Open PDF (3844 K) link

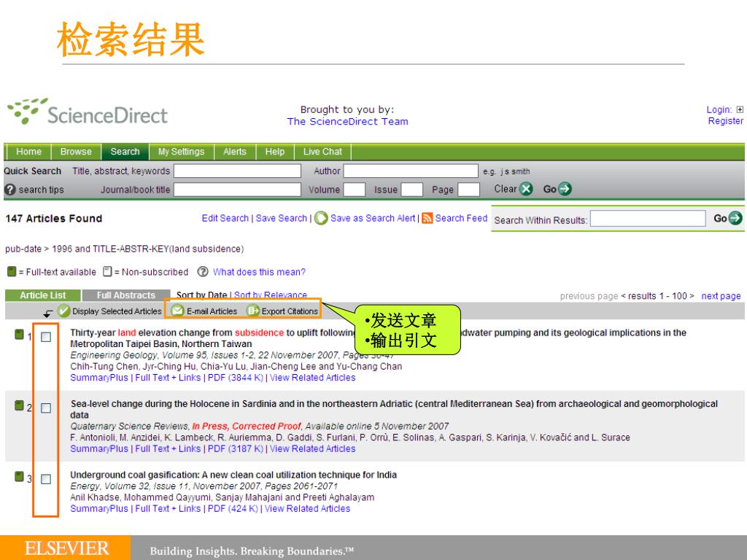236,378
